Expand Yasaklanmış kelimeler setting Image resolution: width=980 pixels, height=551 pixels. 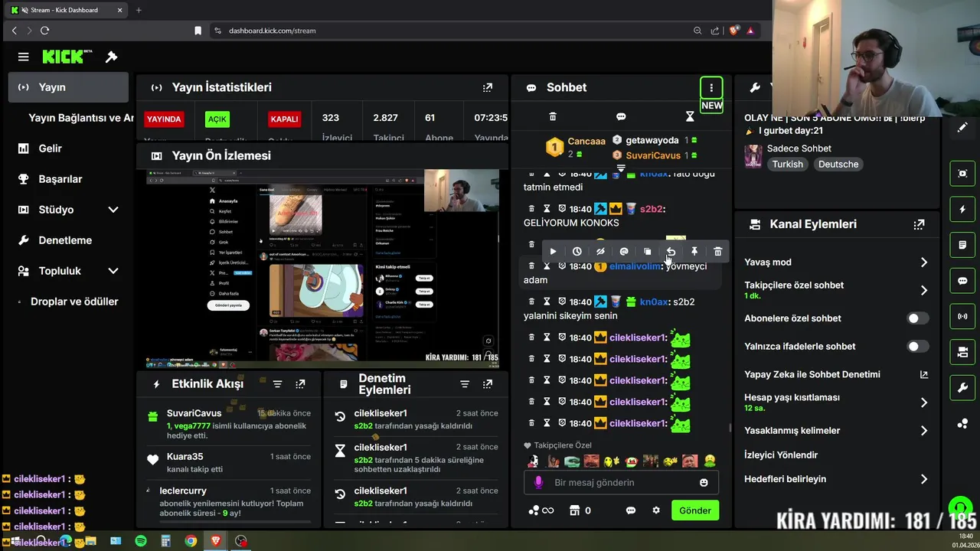tap(924, 431)
